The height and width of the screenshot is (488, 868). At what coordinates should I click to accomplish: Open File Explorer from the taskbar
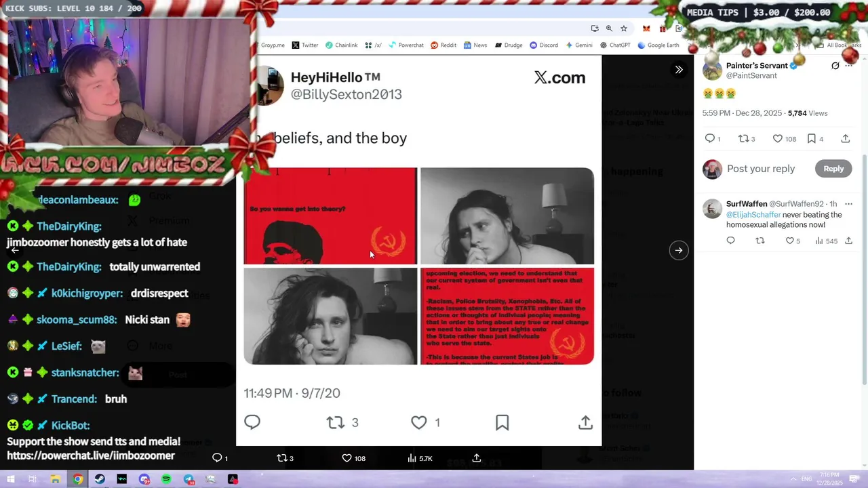click(55, 479)
